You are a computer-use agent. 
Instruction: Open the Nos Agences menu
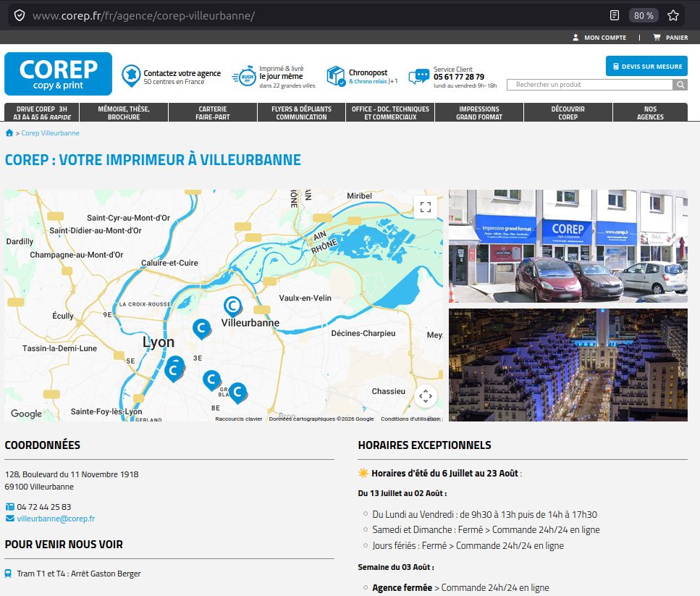650,112
